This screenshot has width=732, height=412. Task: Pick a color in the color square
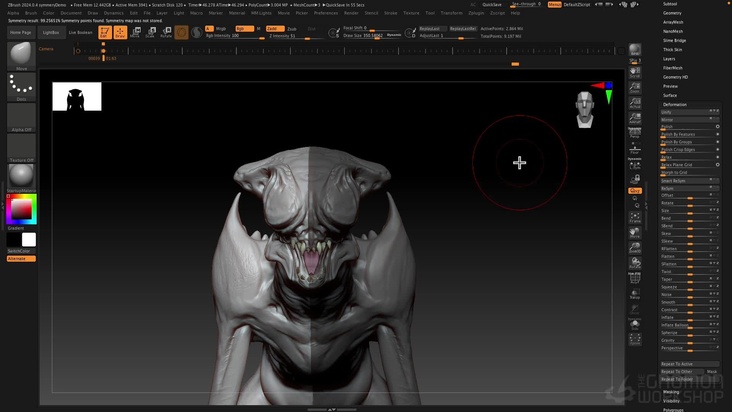pyautogui.click(x=21, y=209)
